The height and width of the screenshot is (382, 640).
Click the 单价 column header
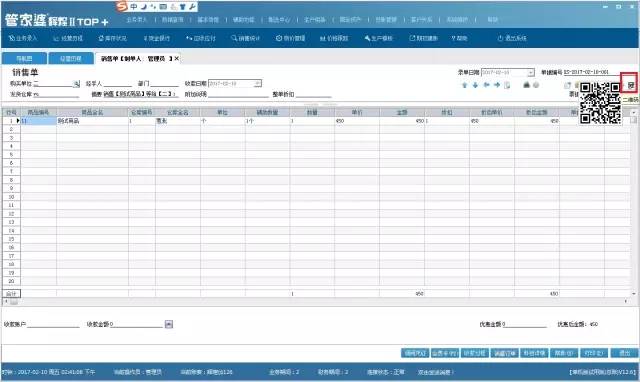[357, 112]
